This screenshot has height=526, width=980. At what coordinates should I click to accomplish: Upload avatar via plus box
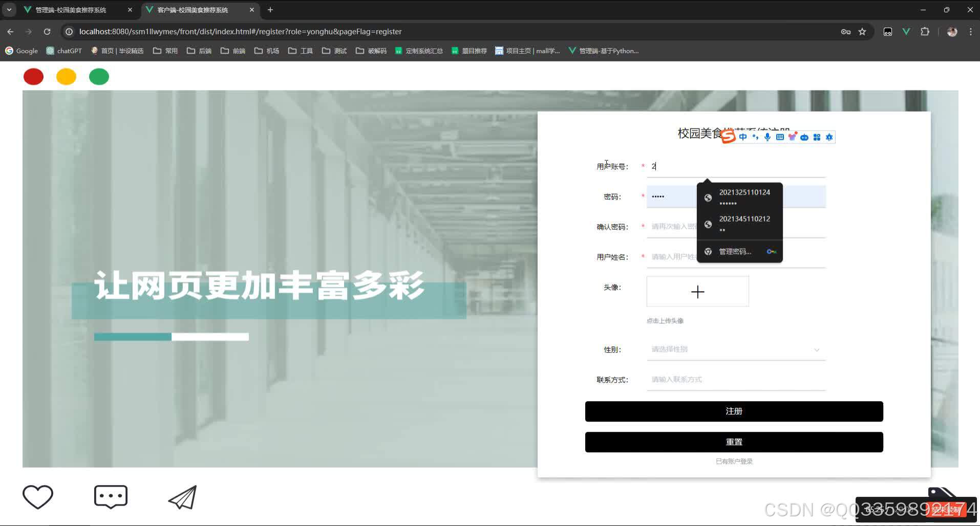point(697,292)
